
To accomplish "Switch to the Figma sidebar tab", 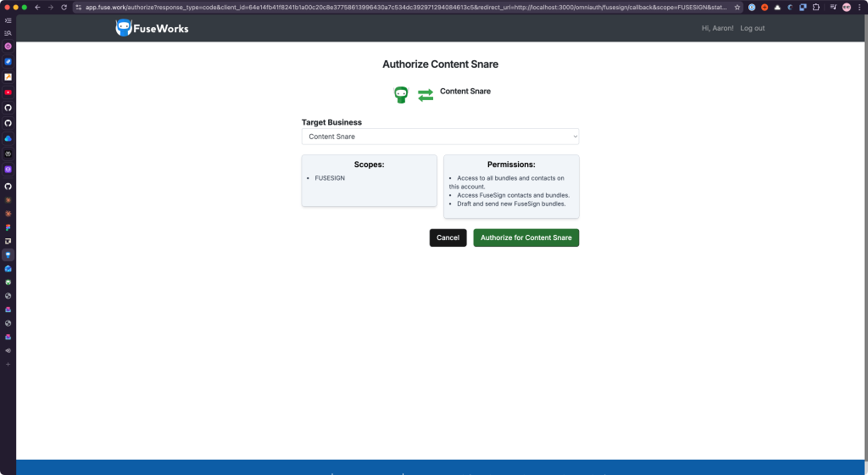I will click(x=8, y=227).
